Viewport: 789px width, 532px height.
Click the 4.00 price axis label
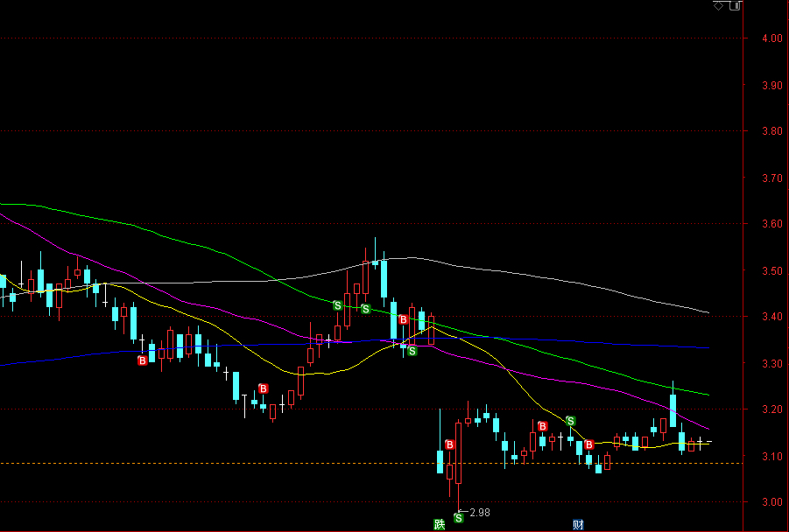[772, 38]
